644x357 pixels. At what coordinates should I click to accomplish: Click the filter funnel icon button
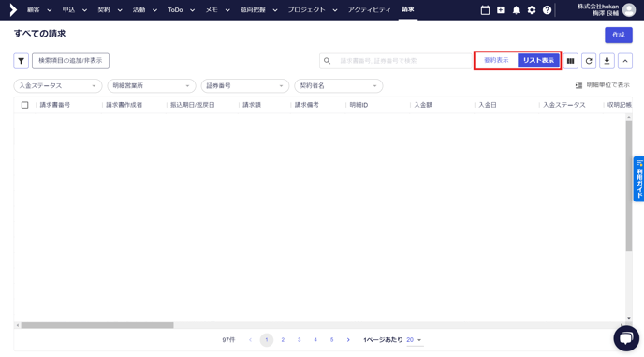point(21,61)
